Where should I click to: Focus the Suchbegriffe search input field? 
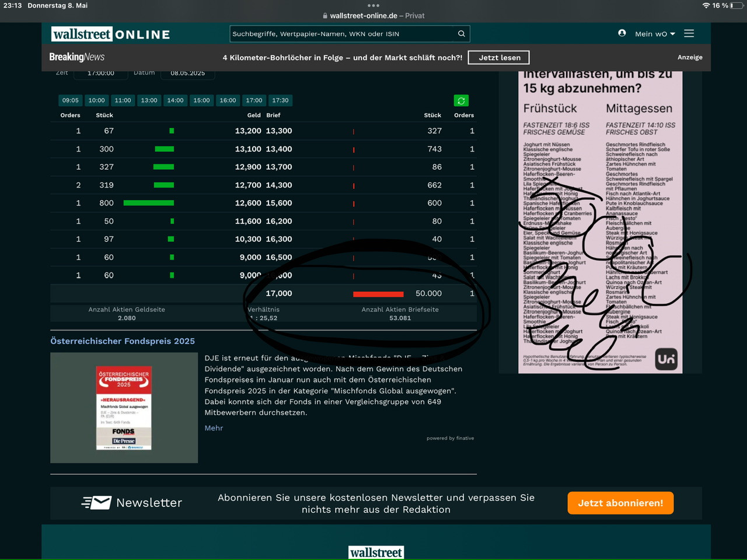tap(343, 34)
